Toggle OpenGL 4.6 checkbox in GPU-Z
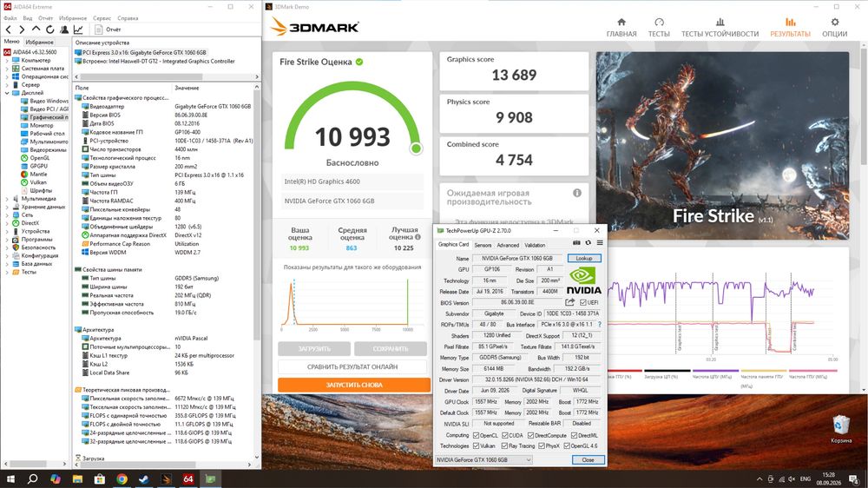The image size is (868, 488). pyautogui.click(x=567, y=446)
